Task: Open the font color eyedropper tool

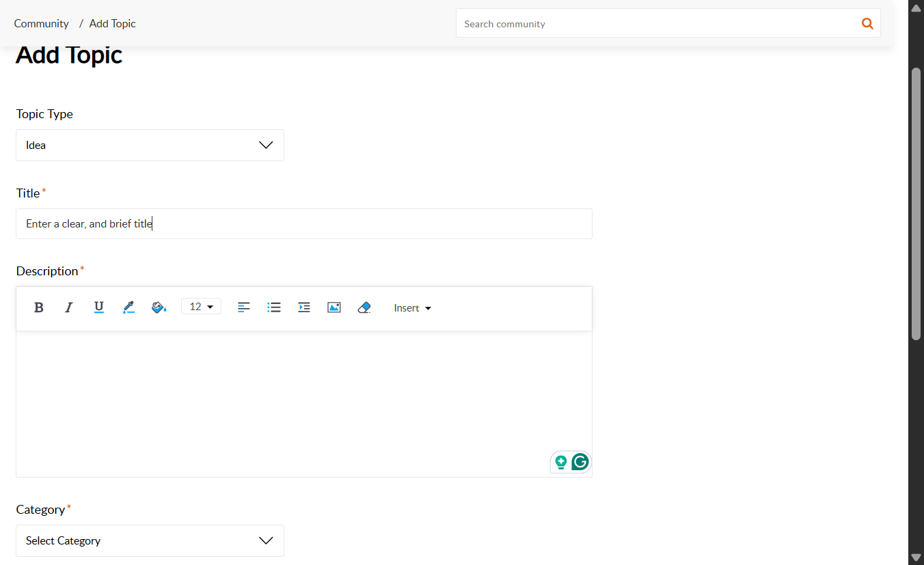Action: (129, 307)
